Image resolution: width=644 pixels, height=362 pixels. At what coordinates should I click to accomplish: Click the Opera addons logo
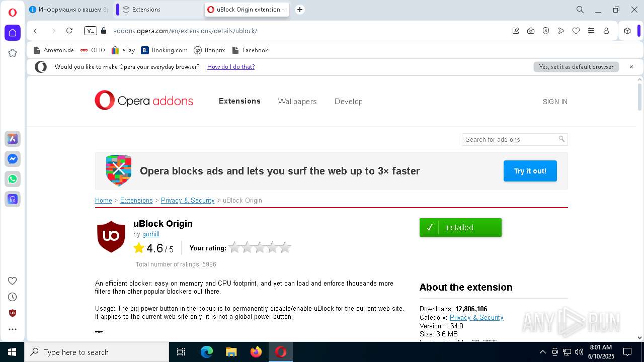(144, 101)
